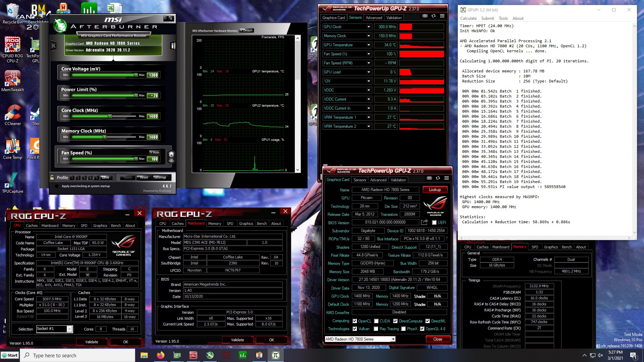Toggle the DirectCompute checkbox in GPU-Z
The image size is (644, 362).
tap(395, 321)
